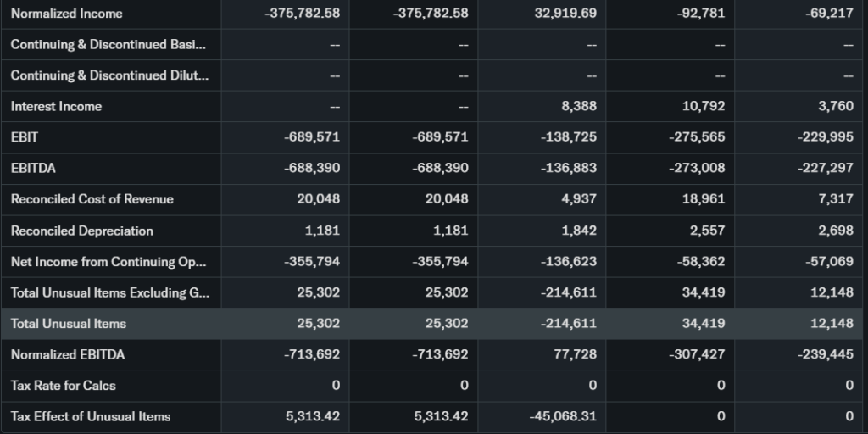Select the EBIT row label
This screenshot has width=868, height=434.
pyautogui.click(x=25, y=137)
